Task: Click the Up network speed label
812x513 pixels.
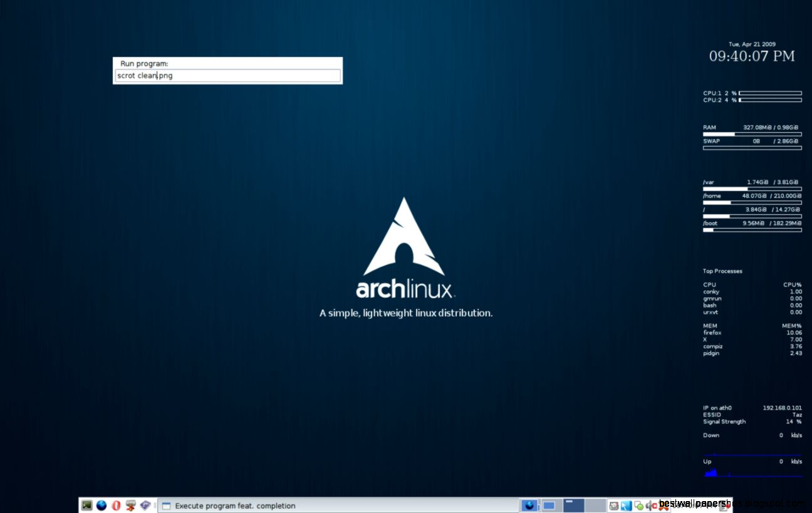Action: tap(707, 462)
